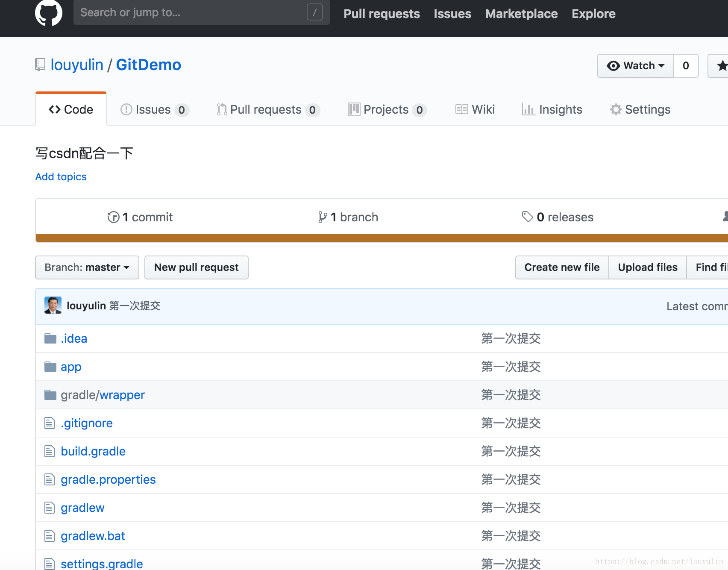Open the Wiki tab
The height and width of the screenshot is (570, 728).
click(x=475, y=110)
